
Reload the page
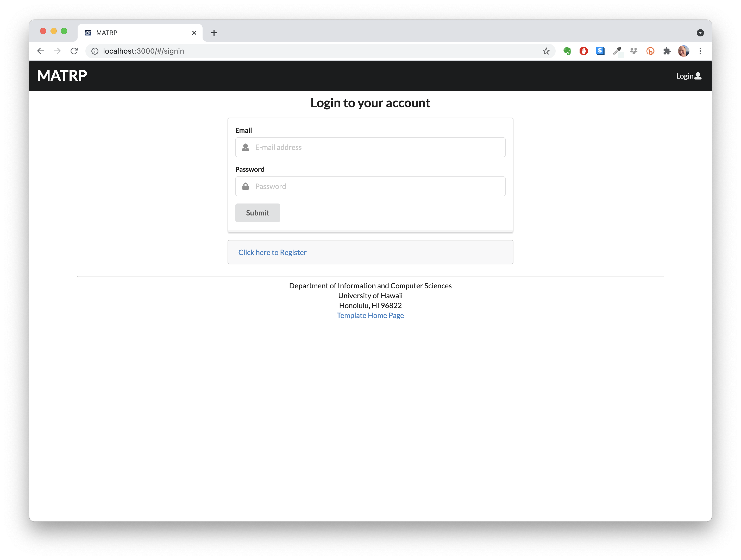click(74, 51)
